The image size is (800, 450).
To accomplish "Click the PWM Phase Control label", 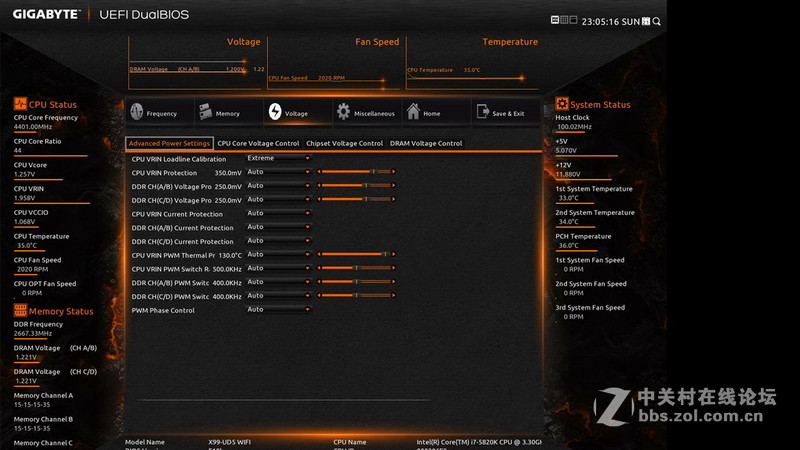I will coord(163,310).
